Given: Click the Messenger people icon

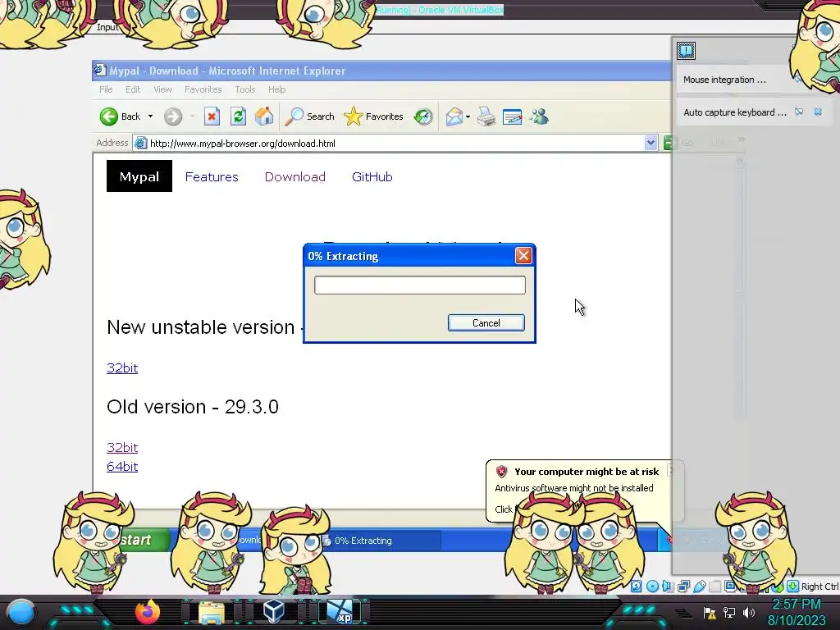Looking at the screenshot, I should pyautogui.click(x=540, y=116).
